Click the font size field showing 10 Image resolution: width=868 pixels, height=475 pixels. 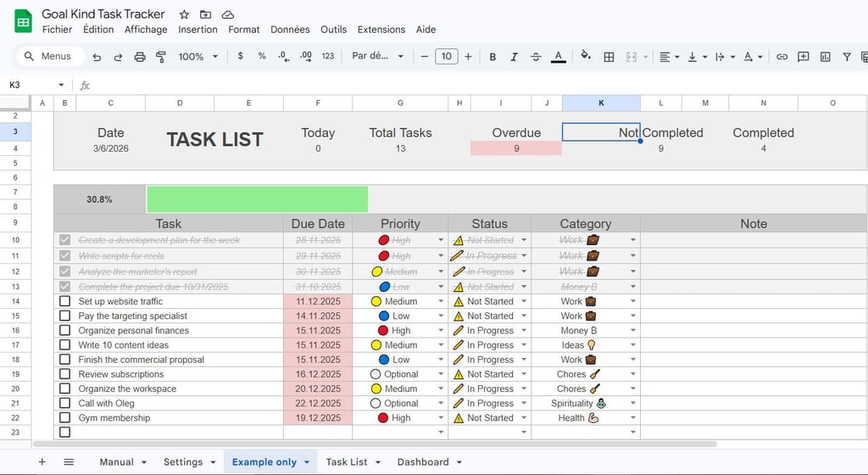(x=447, y=57)
